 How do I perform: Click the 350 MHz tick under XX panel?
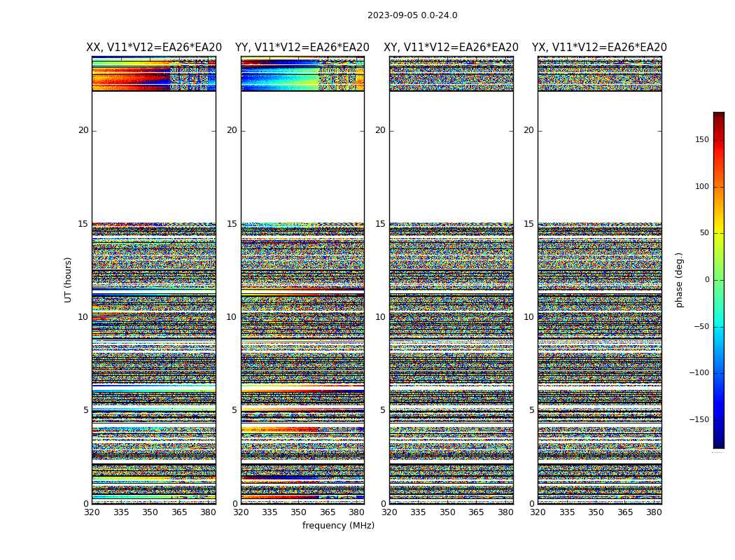pos(150,512)
